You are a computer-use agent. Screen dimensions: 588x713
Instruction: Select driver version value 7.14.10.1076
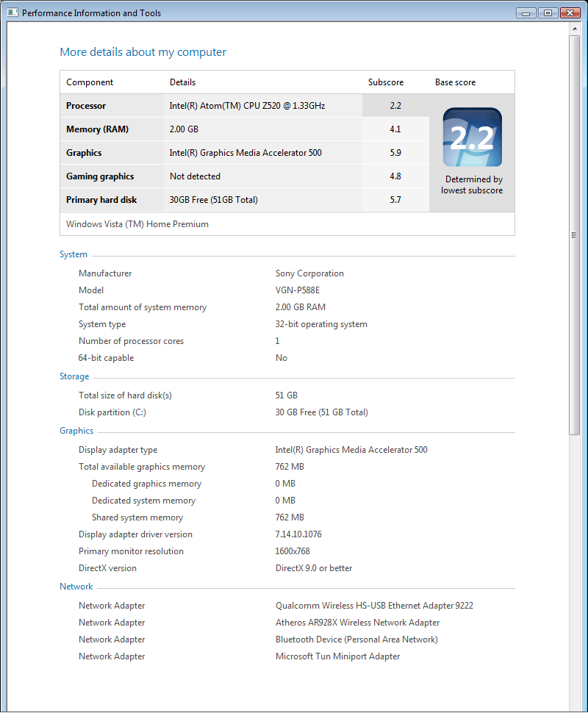click(298, 534)
